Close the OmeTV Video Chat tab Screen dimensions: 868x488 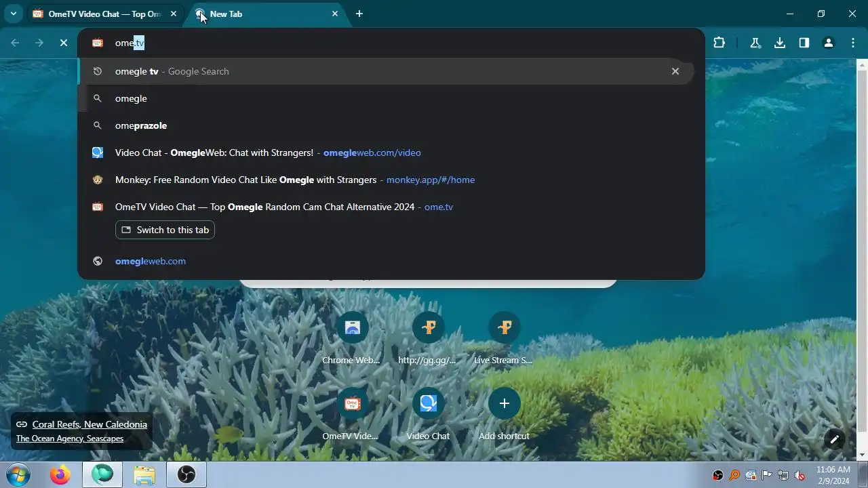(174, 14)
